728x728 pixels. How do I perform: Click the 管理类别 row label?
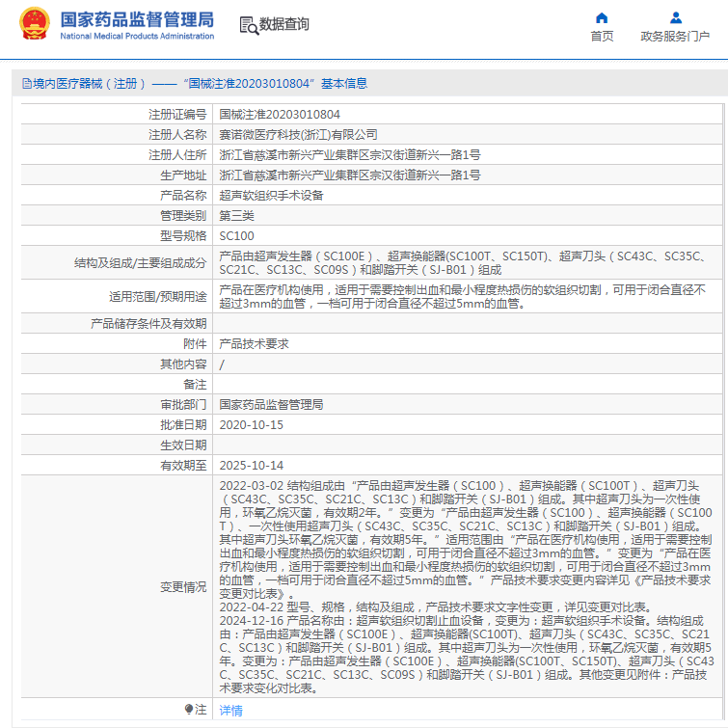click(x=183, y=215)
